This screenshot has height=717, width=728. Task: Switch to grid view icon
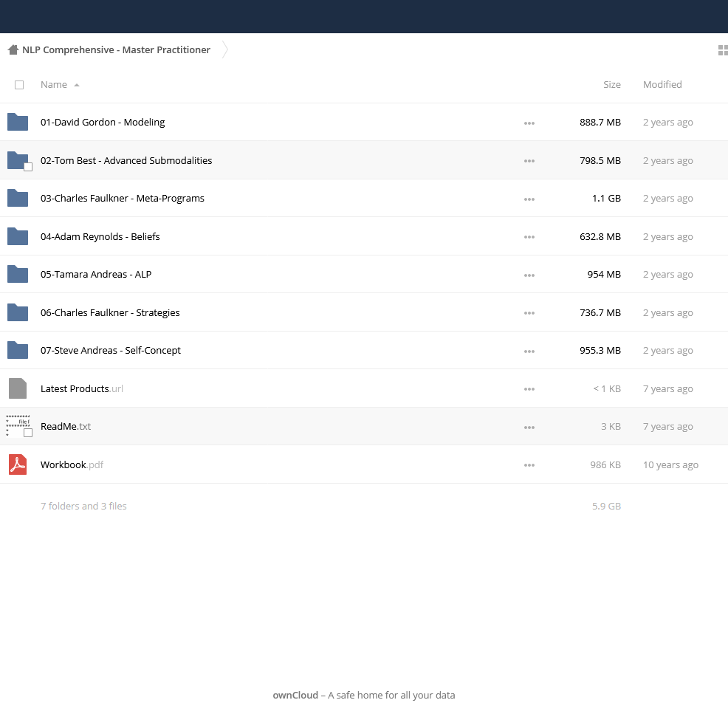[723, 50]
